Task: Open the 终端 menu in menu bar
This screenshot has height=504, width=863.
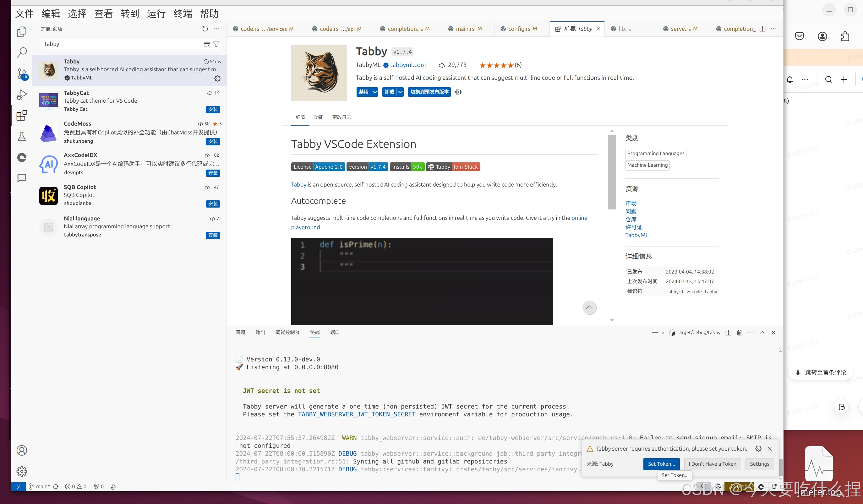Action: 183,14
